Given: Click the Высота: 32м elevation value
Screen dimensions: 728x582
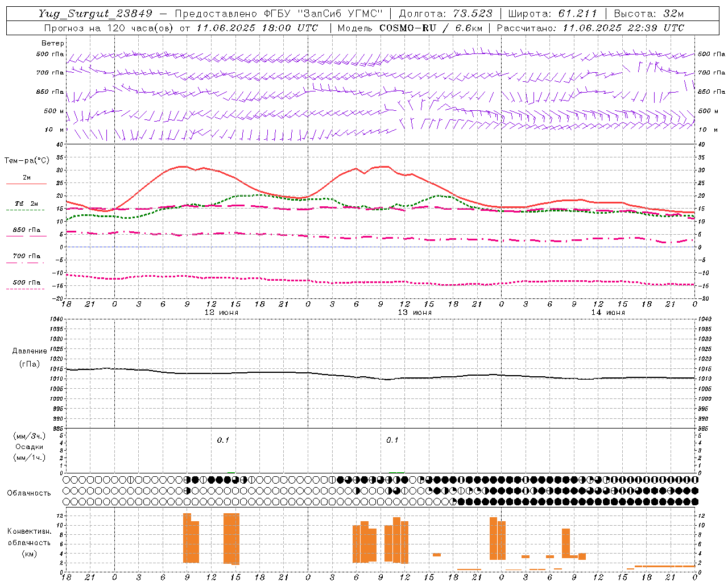Looking at the screenshot, I should (648, 14).
